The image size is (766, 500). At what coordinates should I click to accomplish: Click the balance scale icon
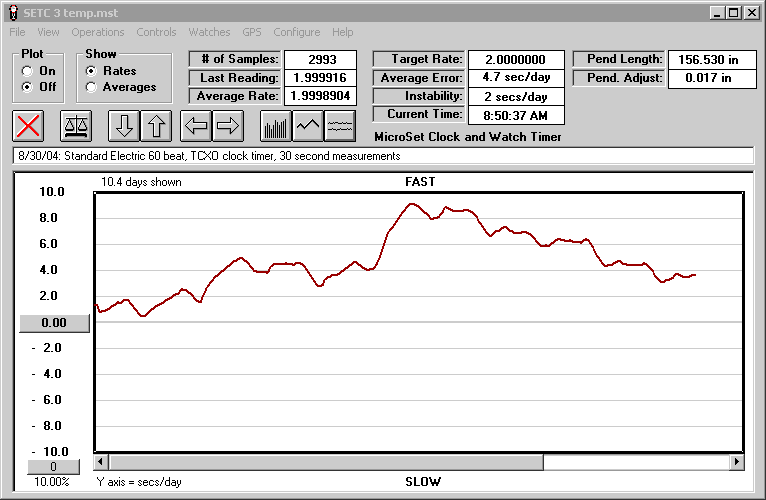(x=76, y=126)
